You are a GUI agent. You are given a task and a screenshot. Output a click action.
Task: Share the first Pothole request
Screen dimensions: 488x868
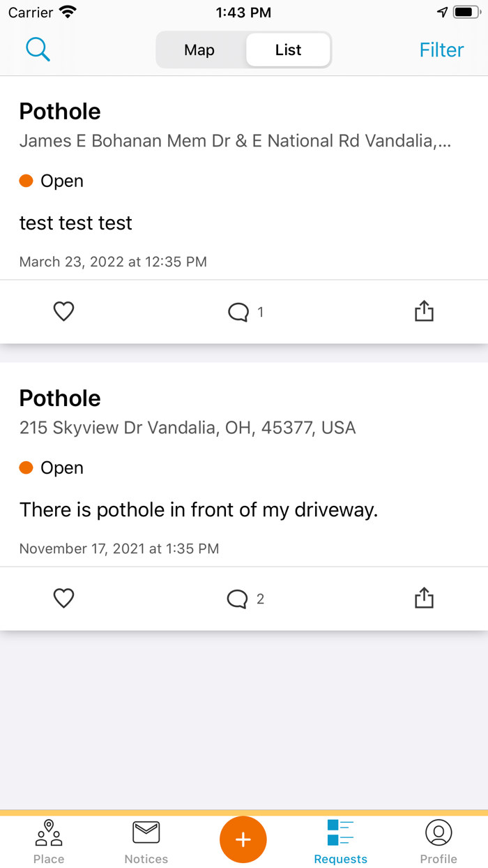pos(424,311)
